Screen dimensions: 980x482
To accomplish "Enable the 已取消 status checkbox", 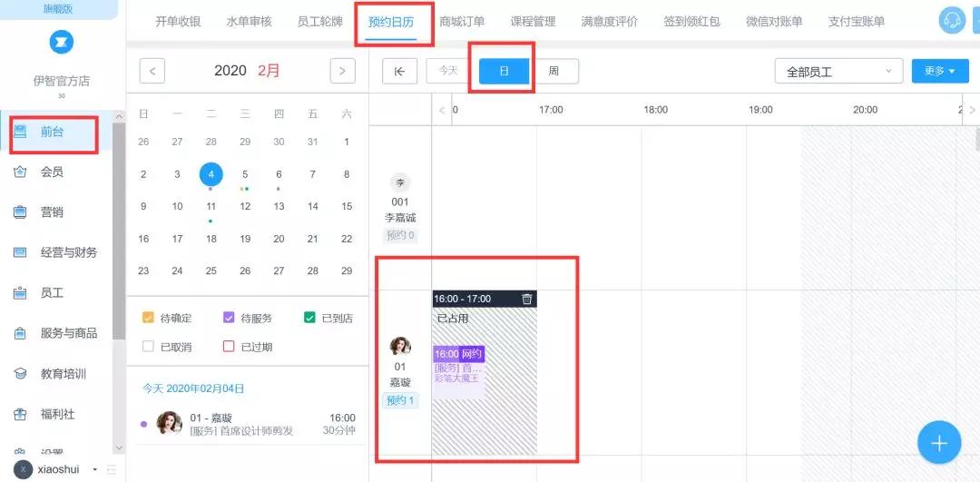I will pos(148,347).
